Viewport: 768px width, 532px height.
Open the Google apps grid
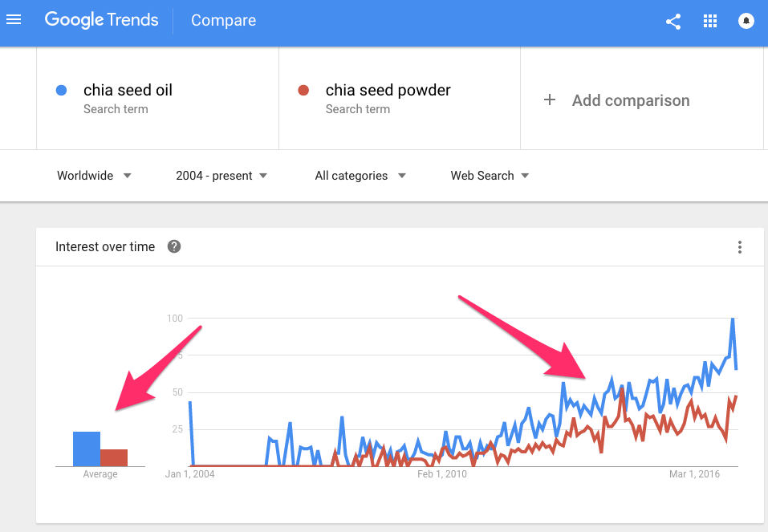click(710, 22)
